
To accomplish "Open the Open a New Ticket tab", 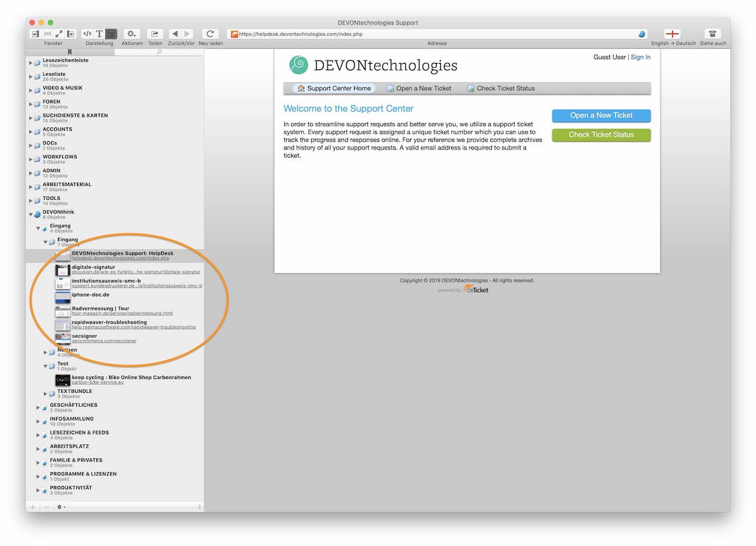I will pyautogui.click(x=419, y=88).
